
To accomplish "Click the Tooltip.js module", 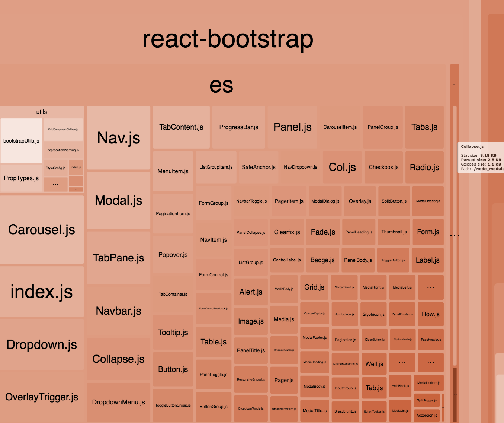I will click(173, 333).
